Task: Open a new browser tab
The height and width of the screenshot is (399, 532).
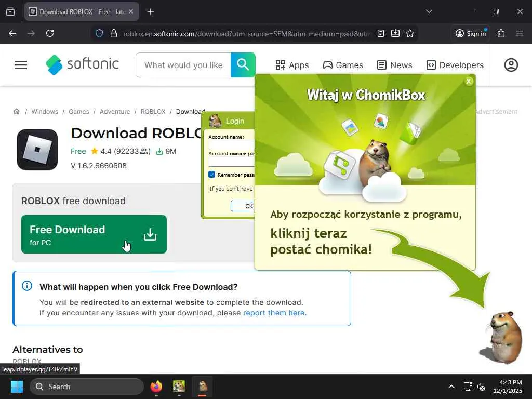Action: (x=150, y=12)
